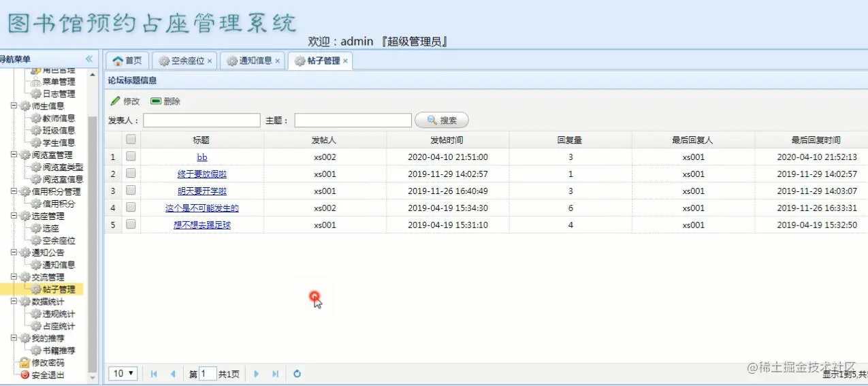Viewport: 868px width, 386px height.
Task: Select 帖子管理 in the sidebar tree
Action: click(x=53, y=289)
